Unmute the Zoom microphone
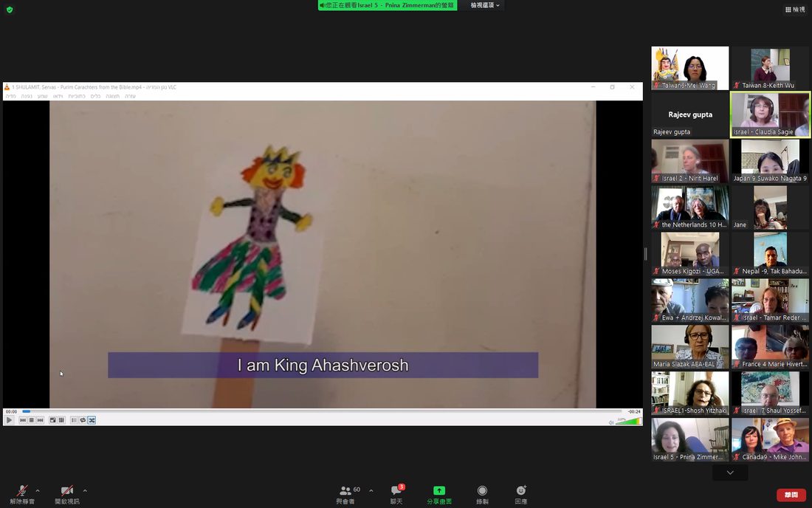Viewport: 812px width, 508px height. tap(22, 495)
